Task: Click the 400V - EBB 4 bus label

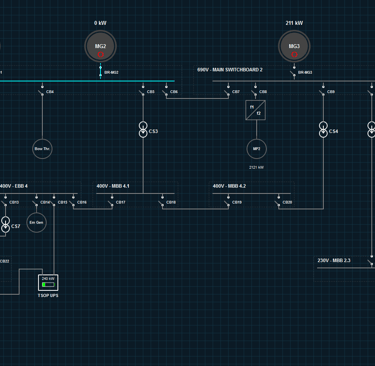Action: point(14,186)
